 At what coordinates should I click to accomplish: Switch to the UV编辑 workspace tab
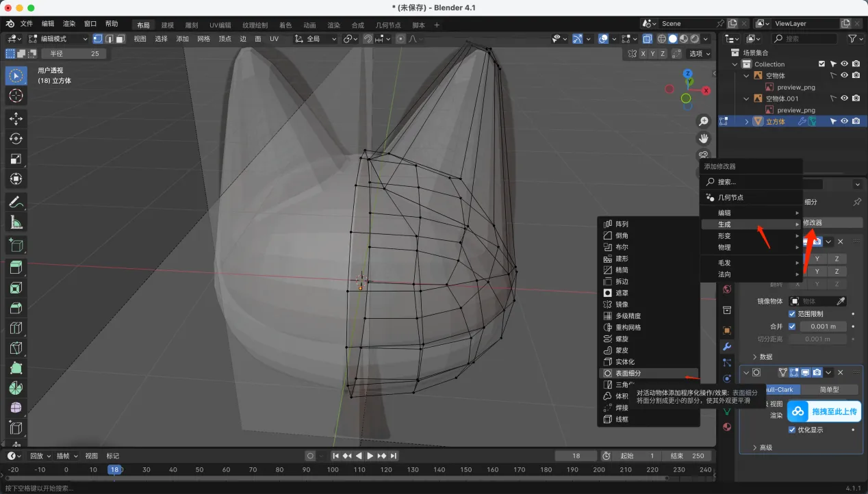220,25
